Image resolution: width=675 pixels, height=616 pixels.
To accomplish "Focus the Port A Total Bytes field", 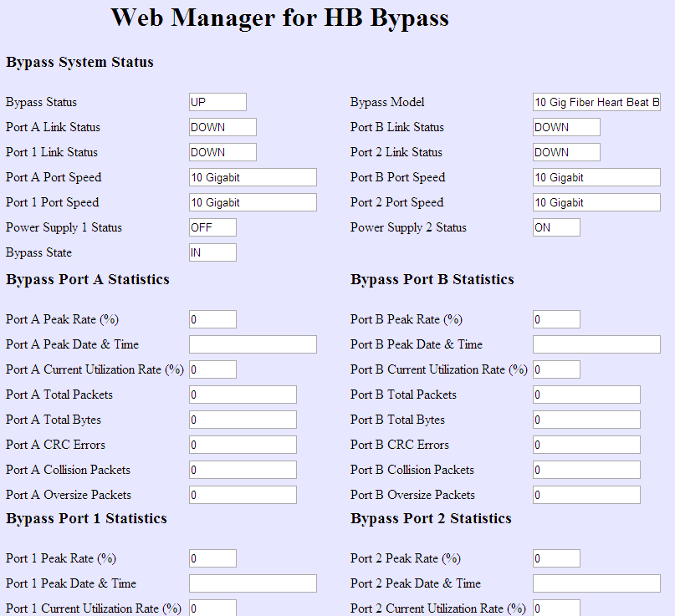I will pyautogui.click(x=243, y=420).
